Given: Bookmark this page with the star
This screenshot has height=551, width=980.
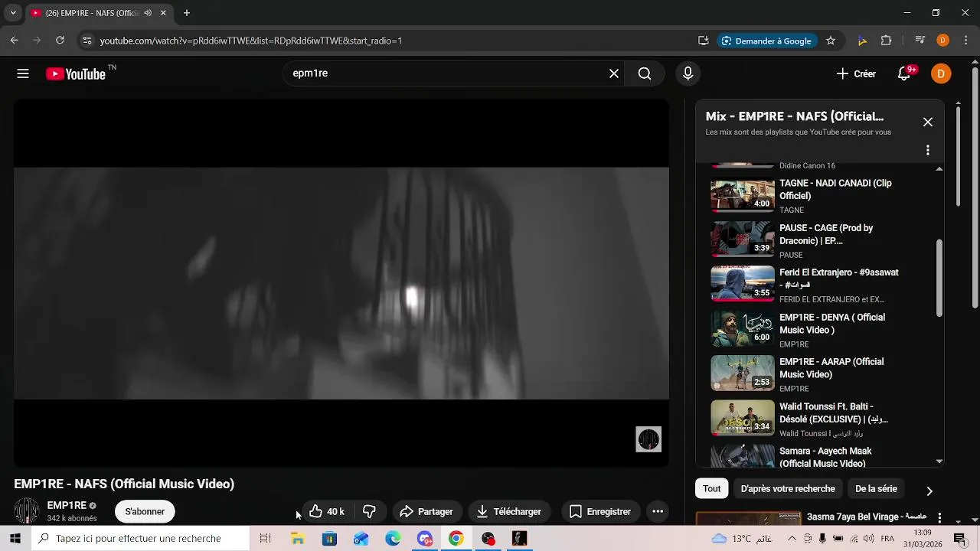Looking at the screenshot, I should 831,41.
